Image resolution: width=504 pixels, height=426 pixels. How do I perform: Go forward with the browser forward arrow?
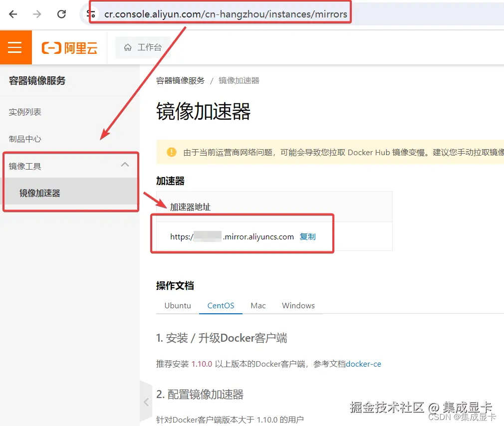[37, 14]
